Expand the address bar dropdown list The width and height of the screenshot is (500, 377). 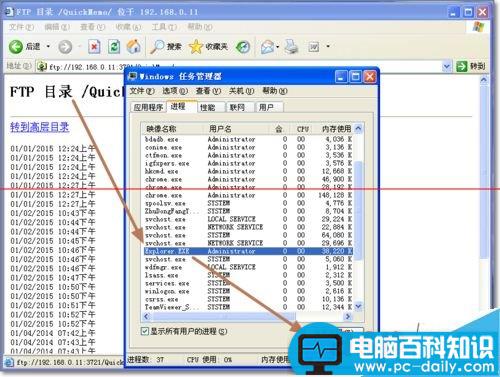pyautogui.click(x=447, y=66)
